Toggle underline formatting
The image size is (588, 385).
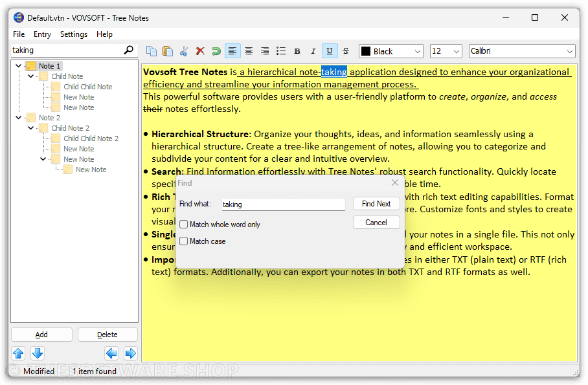pos(329,51)
